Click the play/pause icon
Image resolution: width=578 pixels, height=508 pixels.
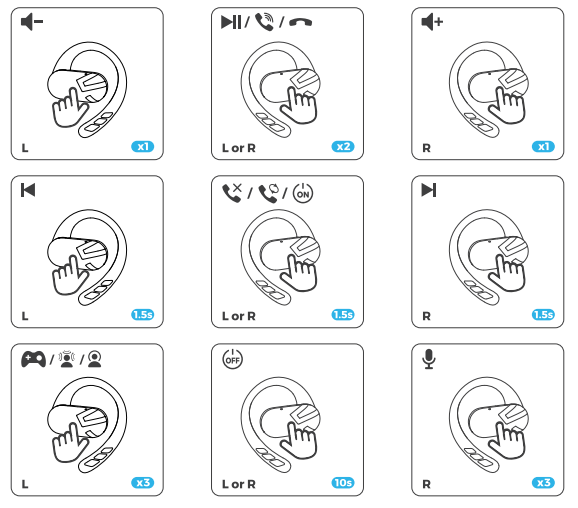[x=231, y=22]
